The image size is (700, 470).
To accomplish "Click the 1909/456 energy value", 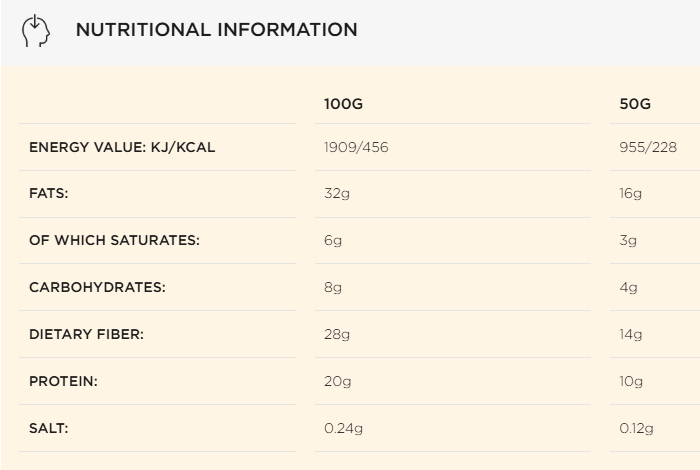I will 356,147.
